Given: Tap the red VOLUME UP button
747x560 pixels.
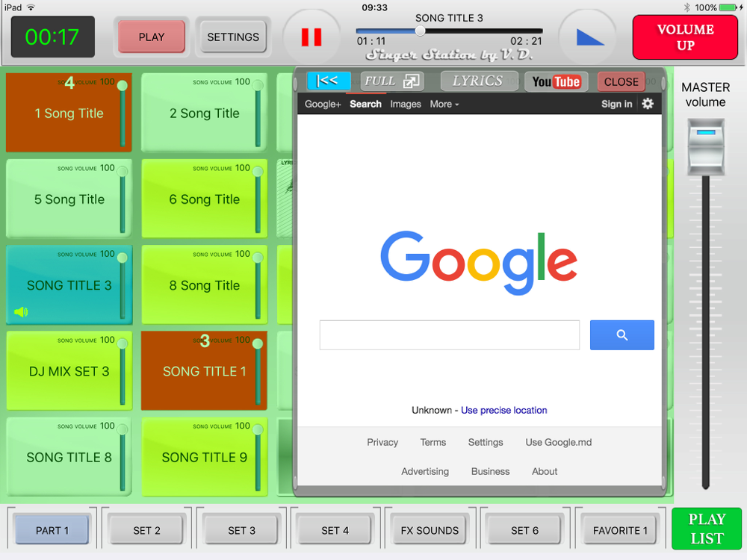Looking at the screenshot, I should coord(685,37).
